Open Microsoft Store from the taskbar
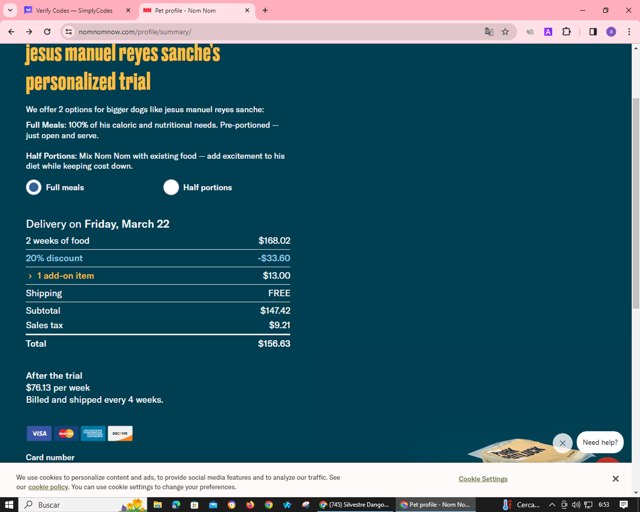The width and height of the screenshot is (640, 512). (195, 505)
